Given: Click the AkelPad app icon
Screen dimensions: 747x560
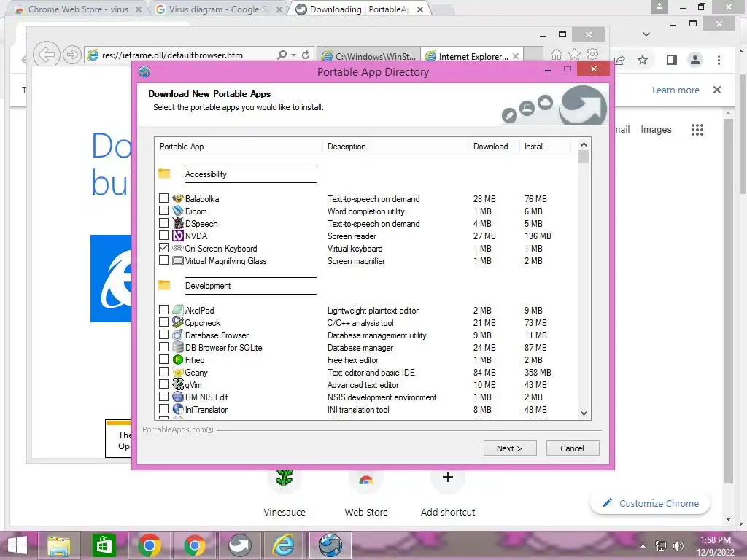Looking at the screenshot, I should pyautogui.click(x=178, y=310).
